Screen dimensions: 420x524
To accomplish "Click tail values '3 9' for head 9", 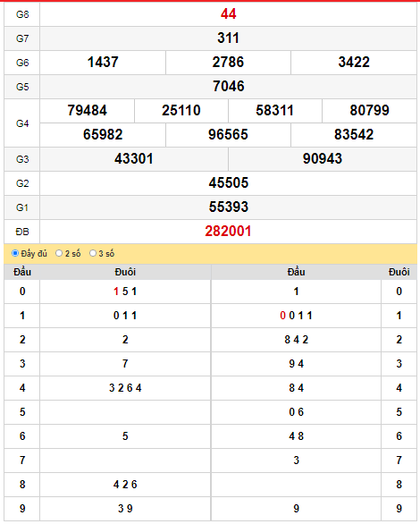I will pyautogui.click(x=125, y=508).
